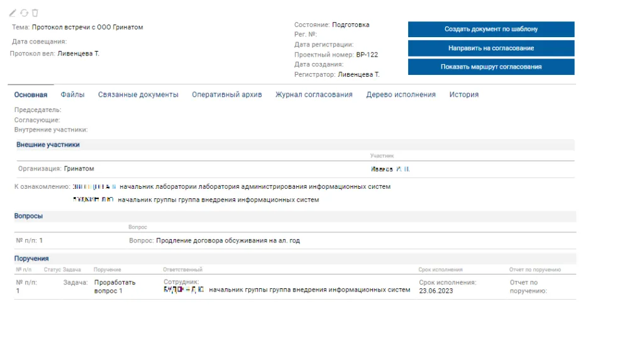Select the 'Дерево исполнения' tab

[x=401, y=94]
